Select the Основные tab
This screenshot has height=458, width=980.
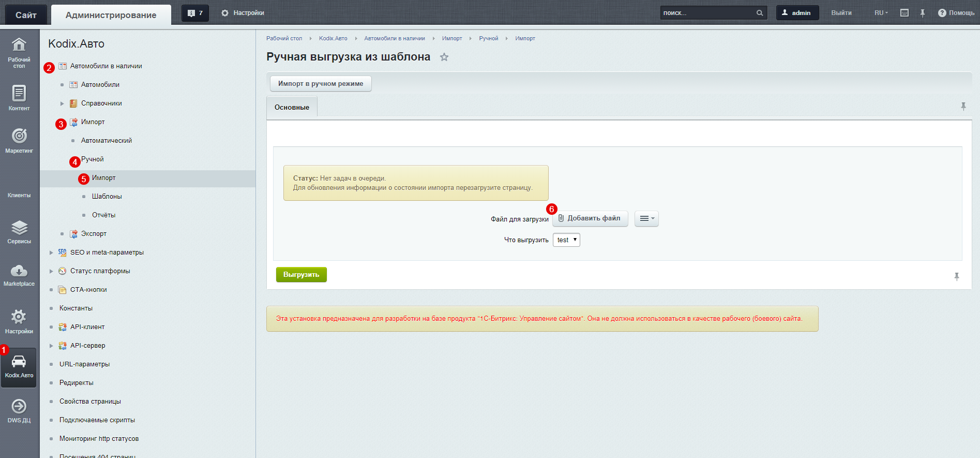(292, 108)
